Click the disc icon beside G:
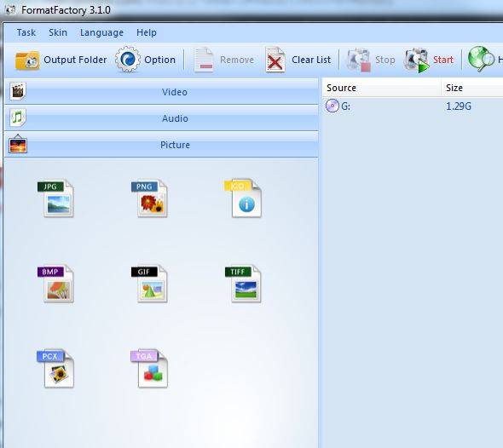 click(x=332, y=106)
